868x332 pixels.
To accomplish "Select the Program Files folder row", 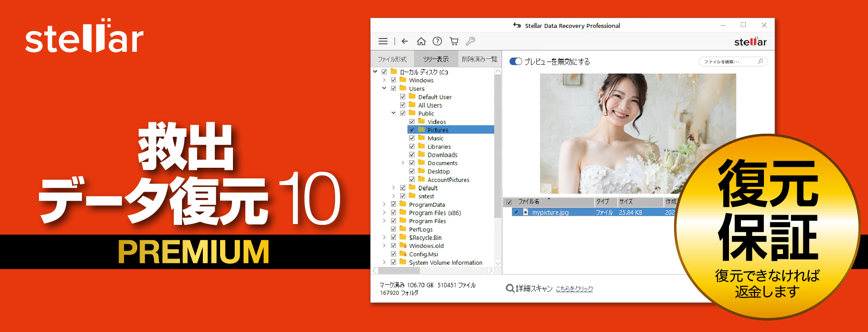I will 427,221.
